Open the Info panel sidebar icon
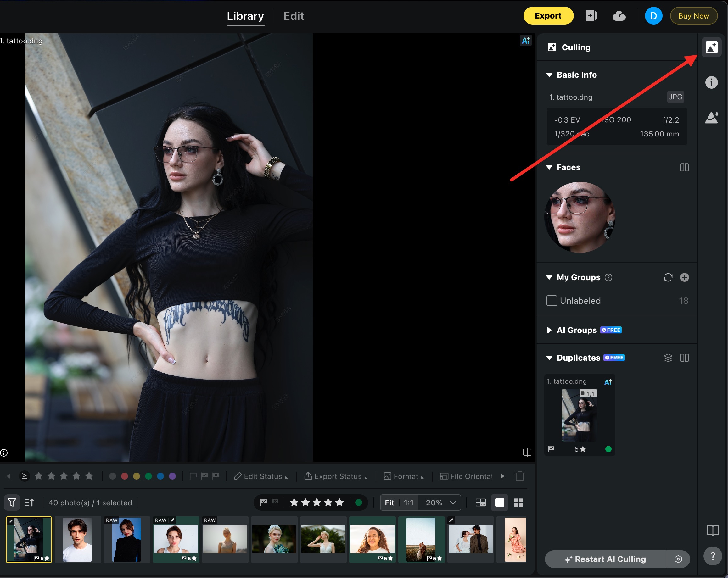 point(711,82)
